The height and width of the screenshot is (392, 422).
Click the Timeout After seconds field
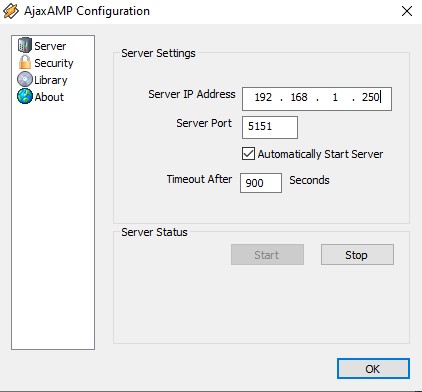[261, 183]
